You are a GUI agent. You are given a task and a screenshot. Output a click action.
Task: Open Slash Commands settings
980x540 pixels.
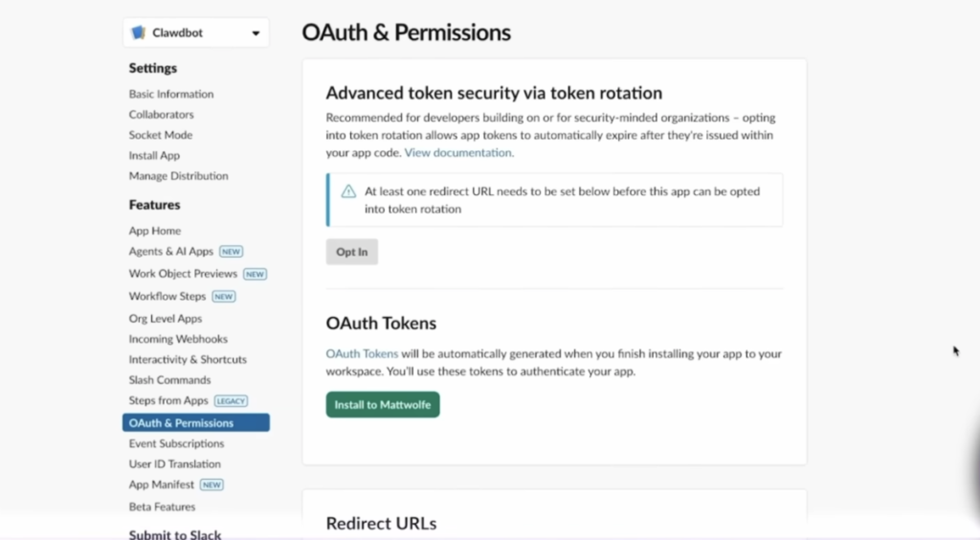pyautogui.click(x=169, y=380)
